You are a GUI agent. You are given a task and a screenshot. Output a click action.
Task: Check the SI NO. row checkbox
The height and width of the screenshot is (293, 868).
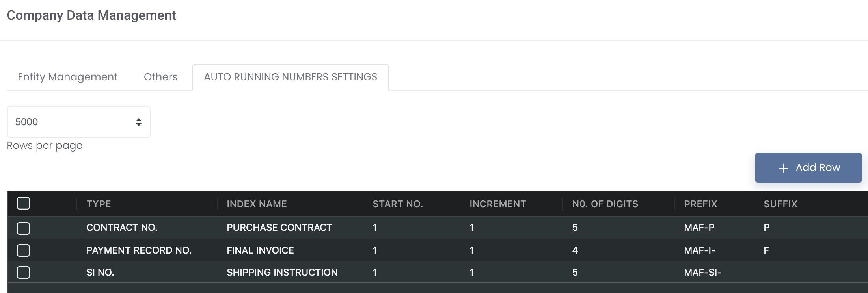23,273
